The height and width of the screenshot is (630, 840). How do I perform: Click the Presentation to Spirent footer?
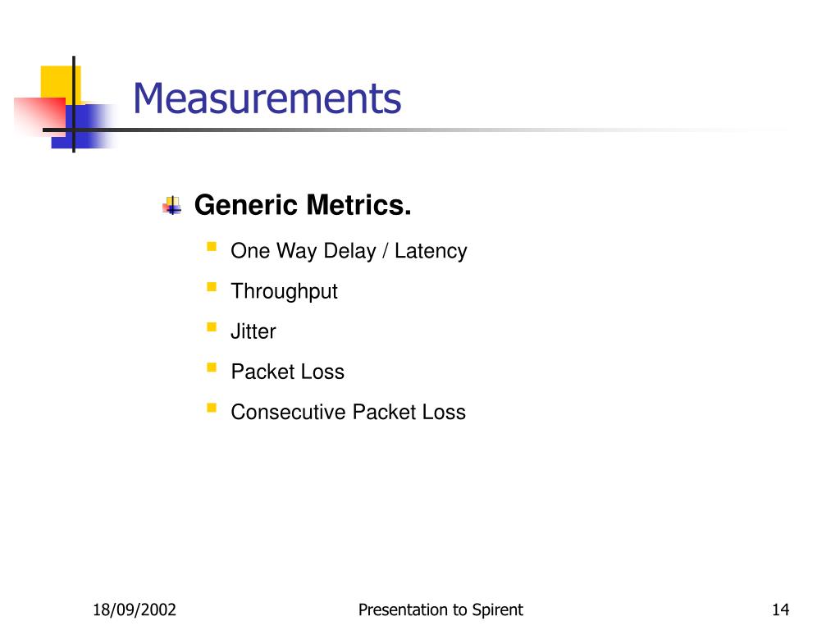pyautogui.click(x=441, y=610)
